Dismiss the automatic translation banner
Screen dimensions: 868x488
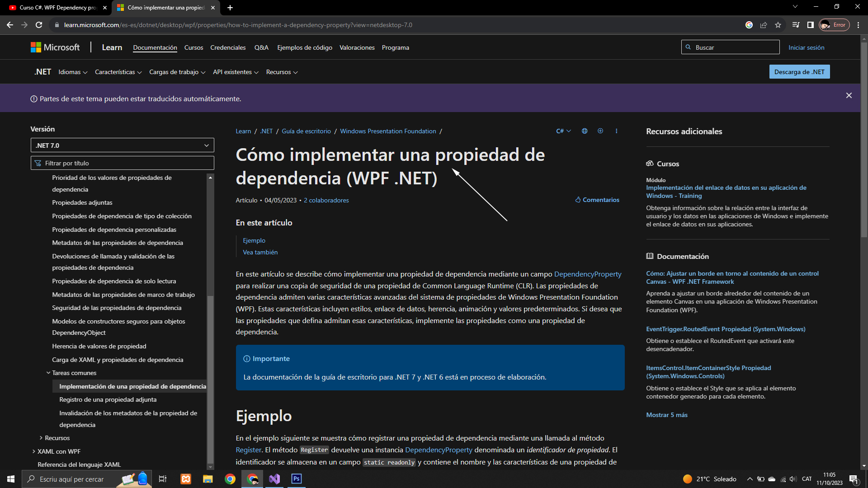tap(849, 96)
